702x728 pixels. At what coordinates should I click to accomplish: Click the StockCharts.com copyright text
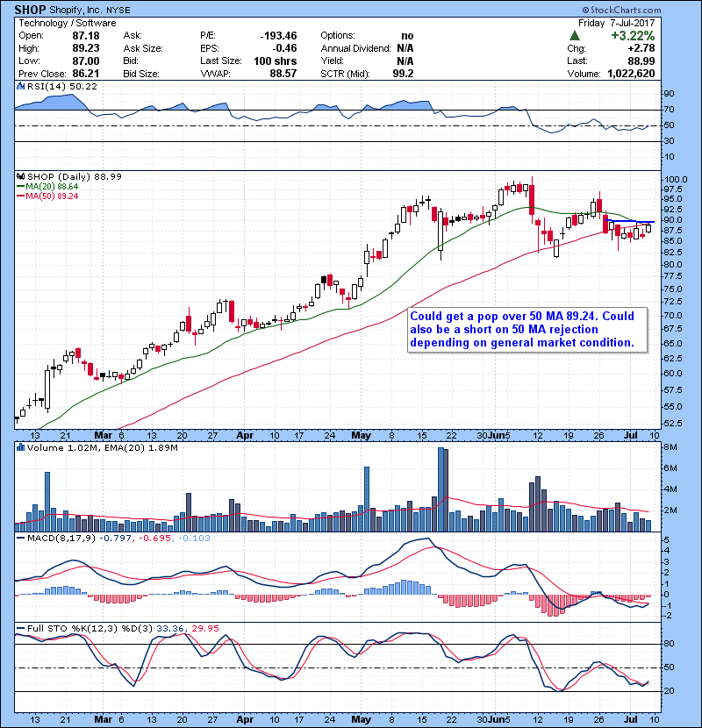tap(621, 11)
